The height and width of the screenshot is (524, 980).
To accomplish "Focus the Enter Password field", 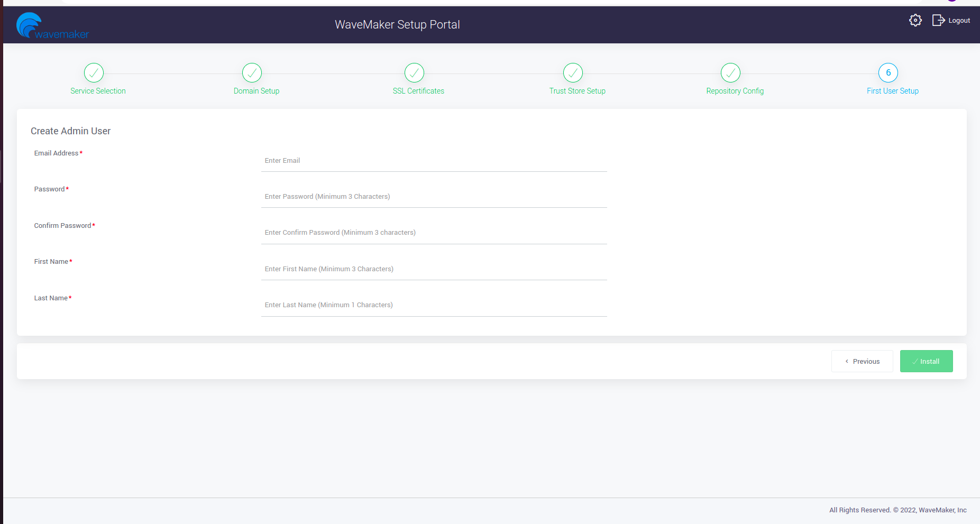I will tap(434, 196).
